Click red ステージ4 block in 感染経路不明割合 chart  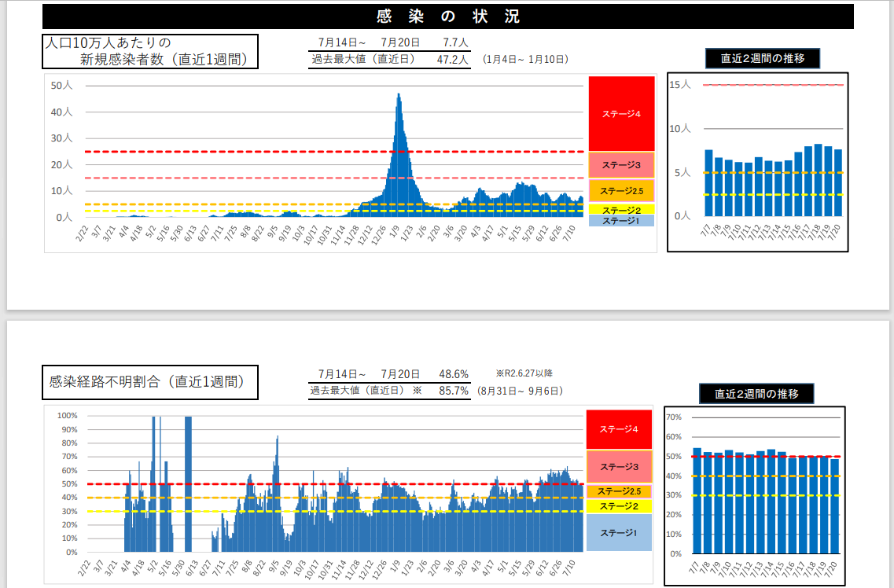(619, 429)
